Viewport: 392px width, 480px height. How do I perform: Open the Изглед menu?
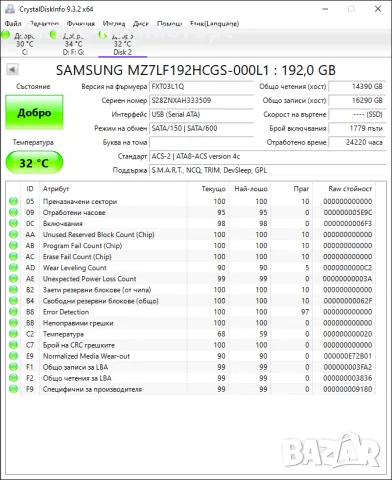point(114,24)
